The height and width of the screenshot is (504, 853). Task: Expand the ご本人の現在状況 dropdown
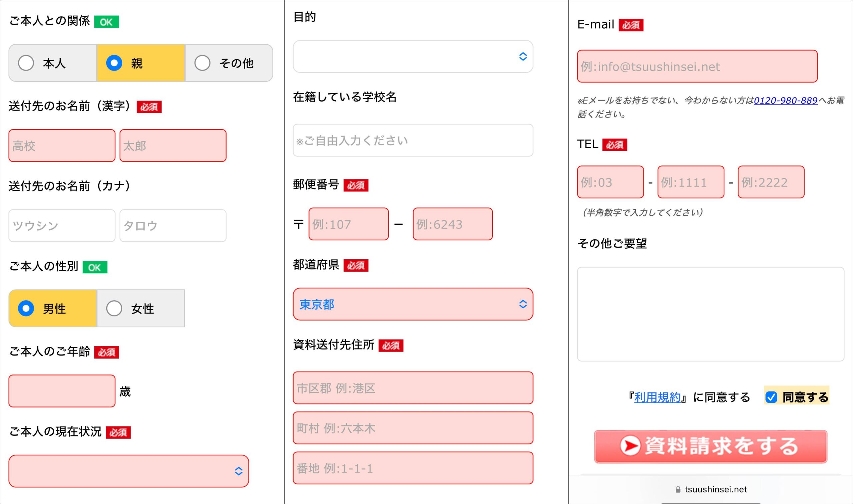click(x=129, y=471)
